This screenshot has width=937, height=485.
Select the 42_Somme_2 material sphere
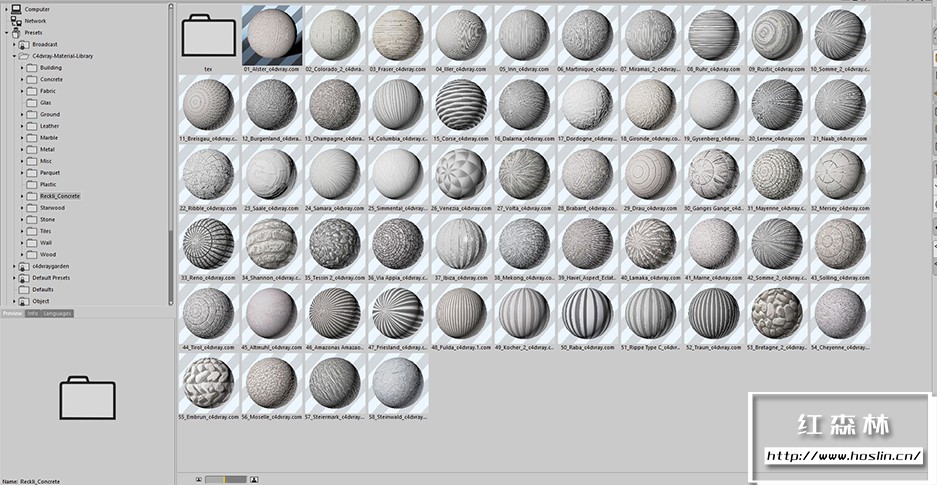coord(776,243)
